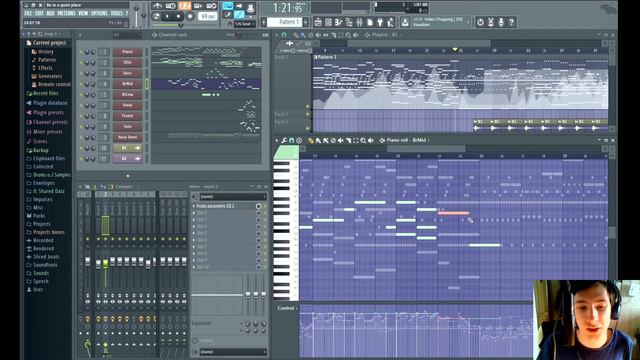
Task: Toggle the metronome button
Action: click(x=157, y=6)
